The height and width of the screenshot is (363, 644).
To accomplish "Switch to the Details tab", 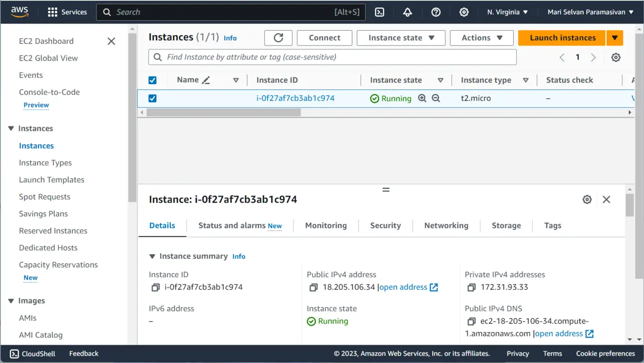I will pyautogui.click(x=162, y=226).
